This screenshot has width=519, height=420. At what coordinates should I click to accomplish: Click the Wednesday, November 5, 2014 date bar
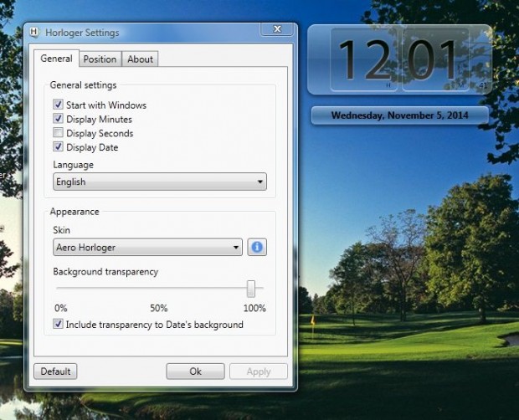pyautogui.click(x=400, y=115)
